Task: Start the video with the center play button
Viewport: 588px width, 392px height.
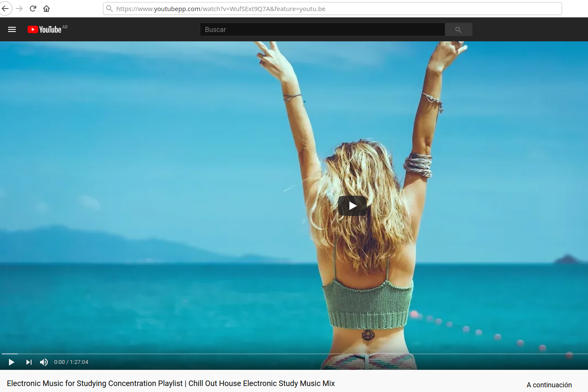Action: [x=352, y=206]
